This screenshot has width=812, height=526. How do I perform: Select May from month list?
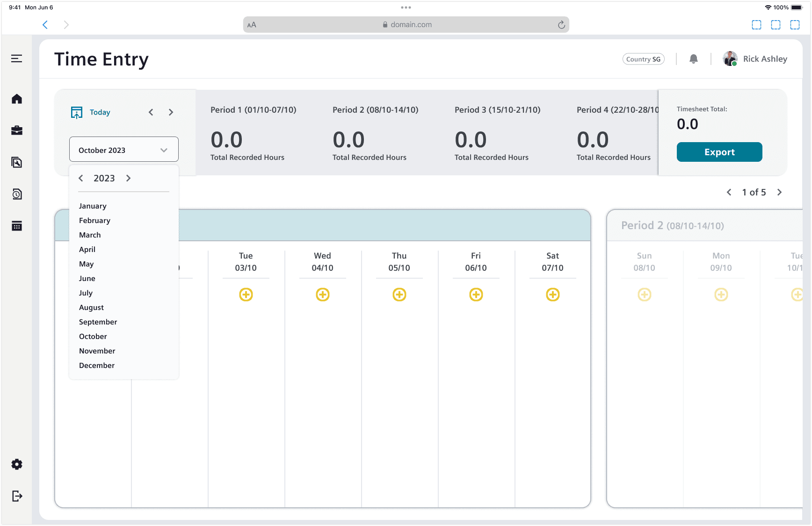[86, 264]
